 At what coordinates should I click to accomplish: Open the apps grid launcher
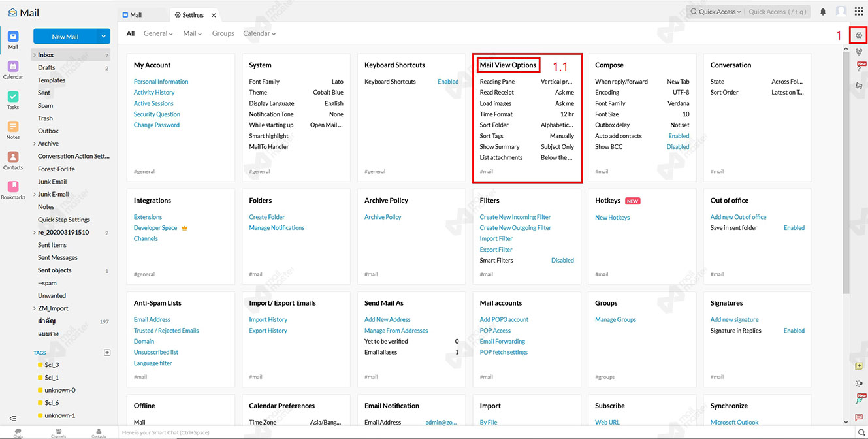click(859, 12)
